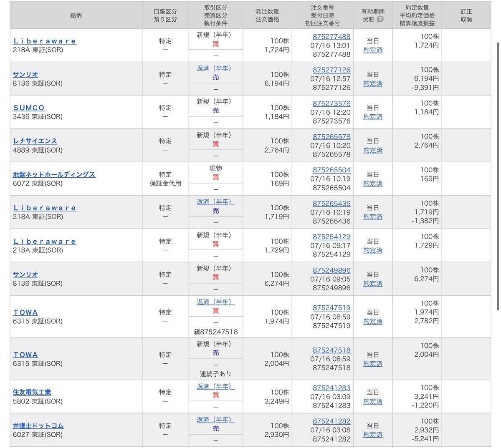Click the -1,220円 loss value
Screen dimensions: 501x448
point(425,405)
